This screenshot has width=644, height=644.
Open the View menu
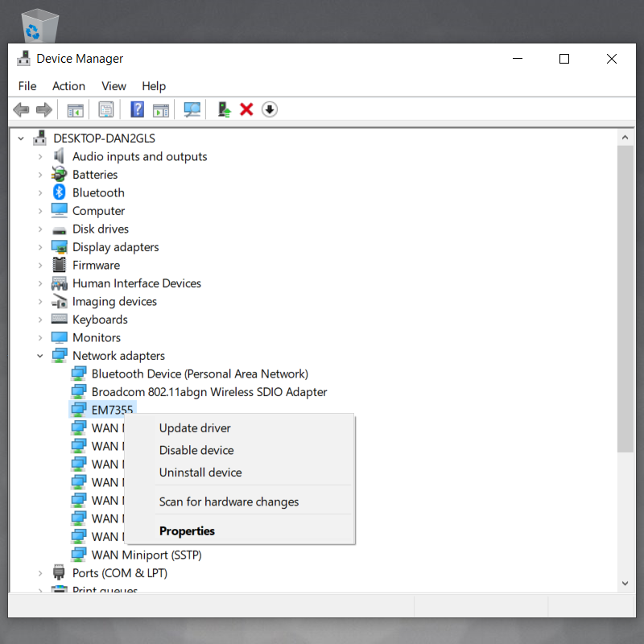[114, 86]
